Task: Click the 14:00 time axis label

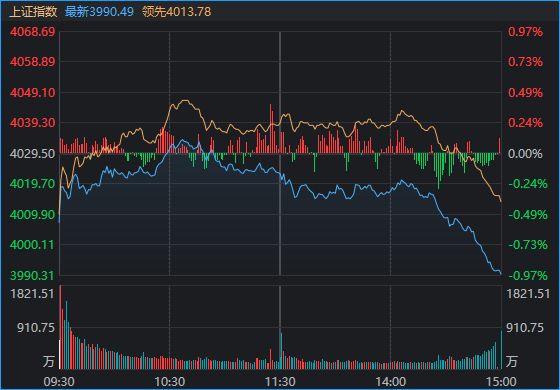Action: point(390,382)
